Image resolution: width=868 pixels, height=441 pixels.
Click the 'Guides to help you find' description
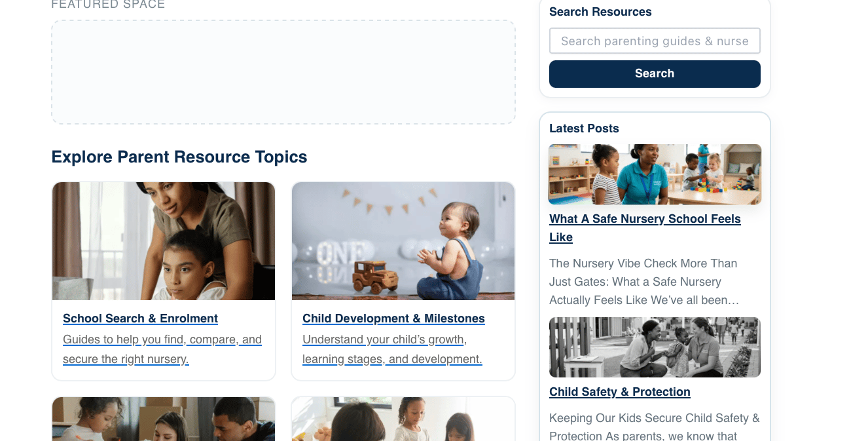tap(162, 349)
